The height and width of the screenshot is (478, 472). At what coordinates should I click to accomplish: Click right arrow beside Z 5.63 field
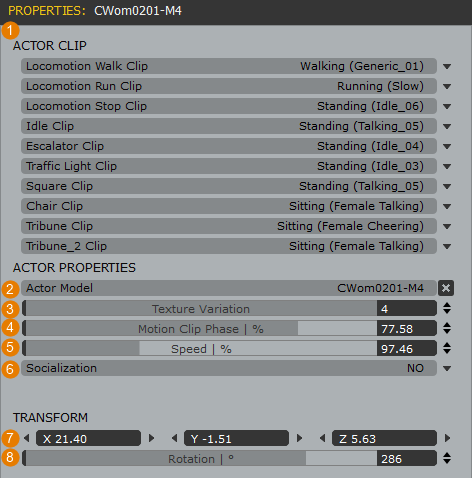tap(447, 438)
